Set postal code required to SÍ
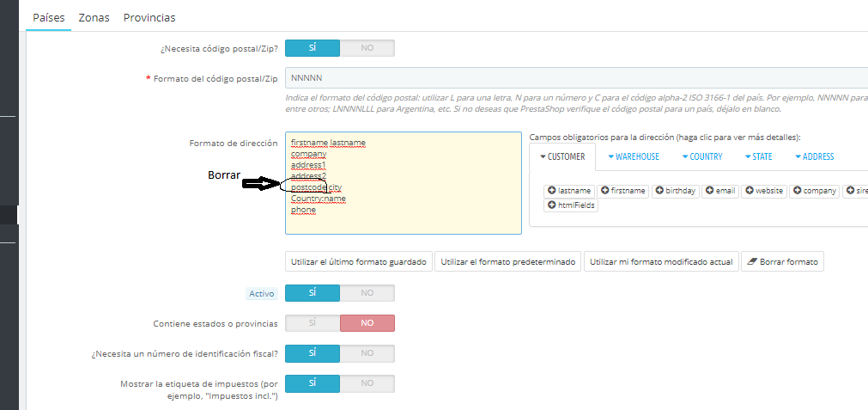868x410 pixels. 313,48
